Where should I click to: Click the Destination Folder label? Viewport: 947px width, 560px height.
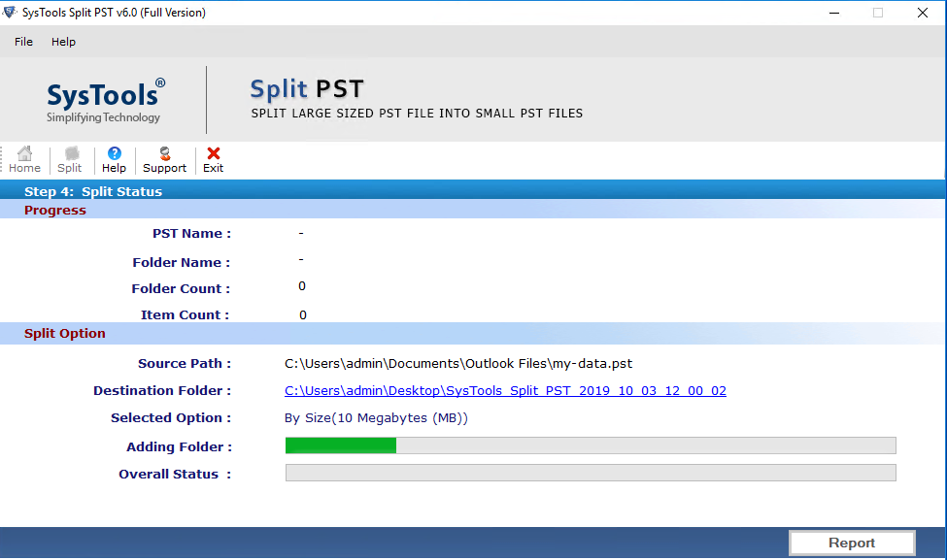[x=162, y=390]
